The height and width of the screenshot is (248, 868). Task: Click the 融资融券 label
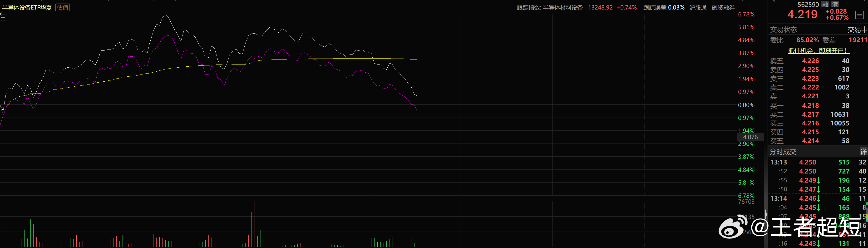click(x=723, y=7)
